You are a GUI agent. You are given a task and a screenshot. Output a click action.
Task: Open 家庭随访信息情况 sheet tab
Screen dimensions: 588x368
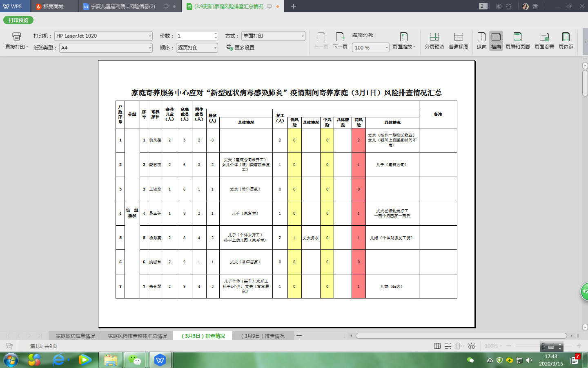[75, 336]
